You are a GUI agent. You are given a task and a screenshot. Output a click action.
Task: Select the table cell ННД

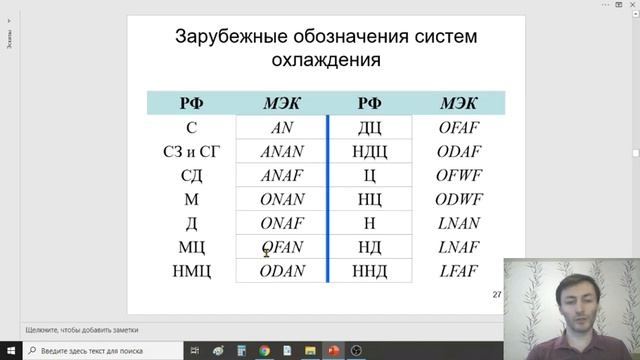370,271
